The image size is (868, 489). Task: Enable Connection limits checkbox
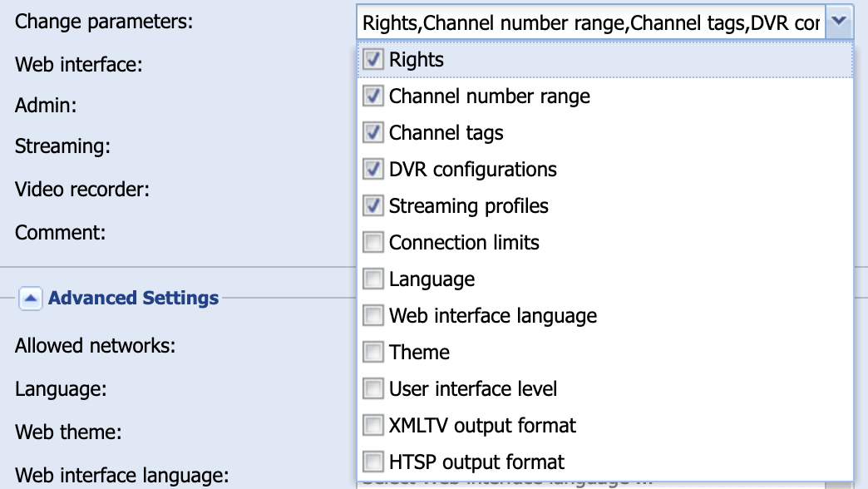pyautogui.click(x=373, y=243)
